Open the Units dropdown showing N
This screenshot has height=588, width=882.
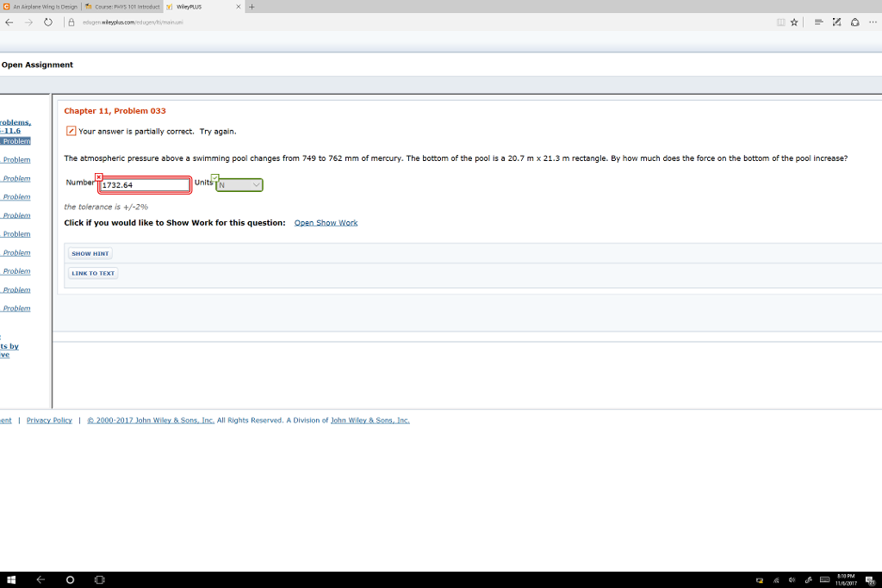(x=239, y=184)
